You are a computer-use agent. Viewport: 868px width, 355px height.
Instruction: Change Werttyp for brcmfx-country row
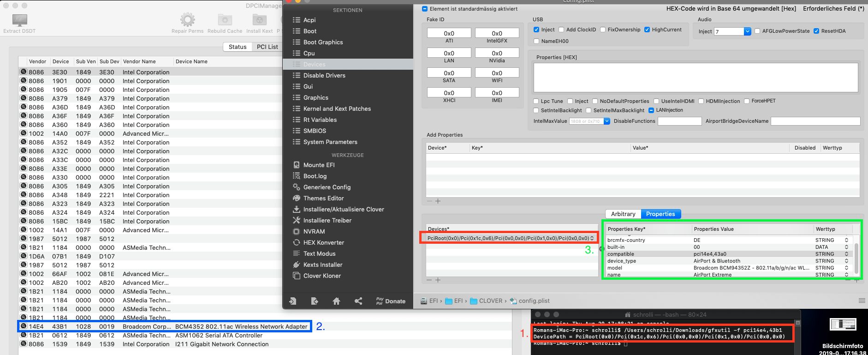[846, 240]
